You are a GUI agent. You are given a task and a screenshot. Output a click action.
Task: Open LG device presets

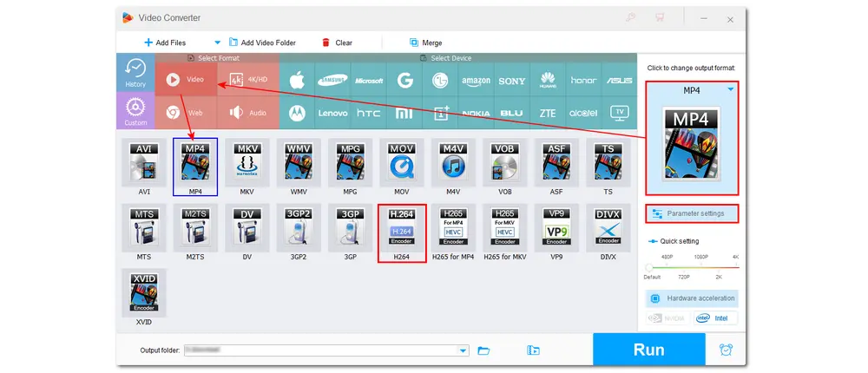pyautogui.click(x=440, y=81)
